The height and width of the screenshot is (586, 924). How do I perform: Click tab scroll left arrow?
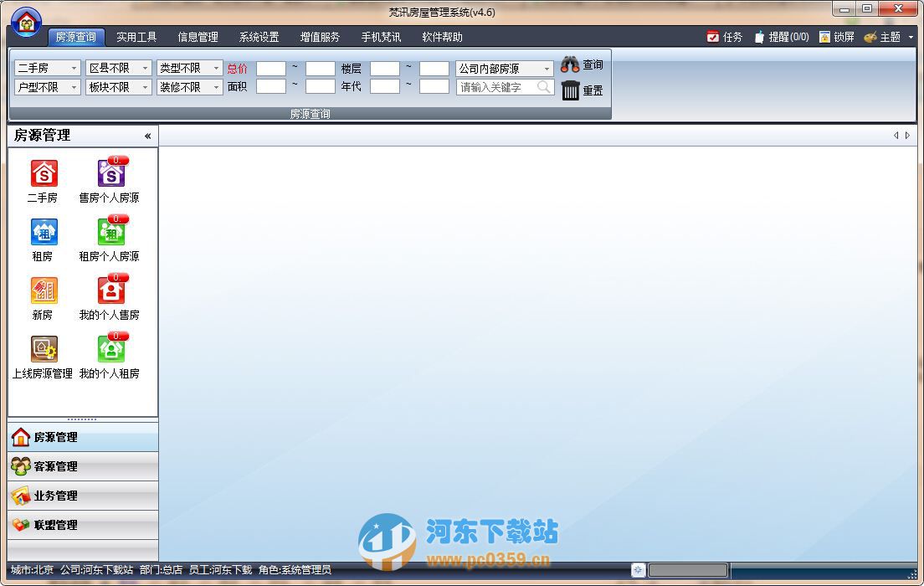tap(896, 136)
